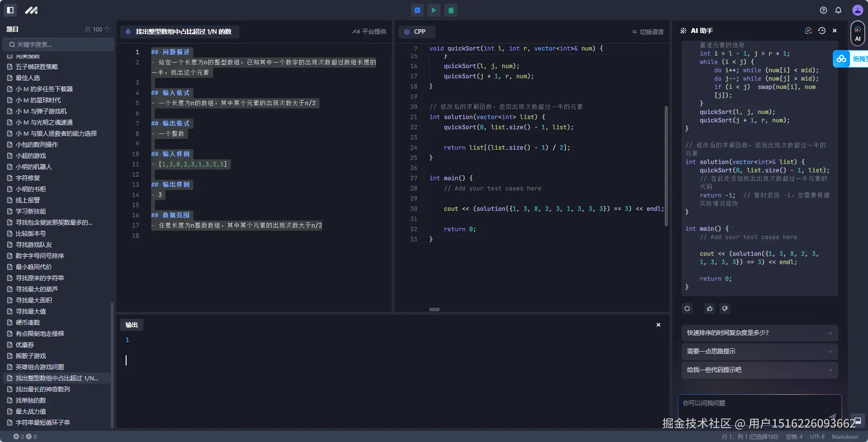
Task: Give thumbs up to the AI response
Action: pos(709,309)
